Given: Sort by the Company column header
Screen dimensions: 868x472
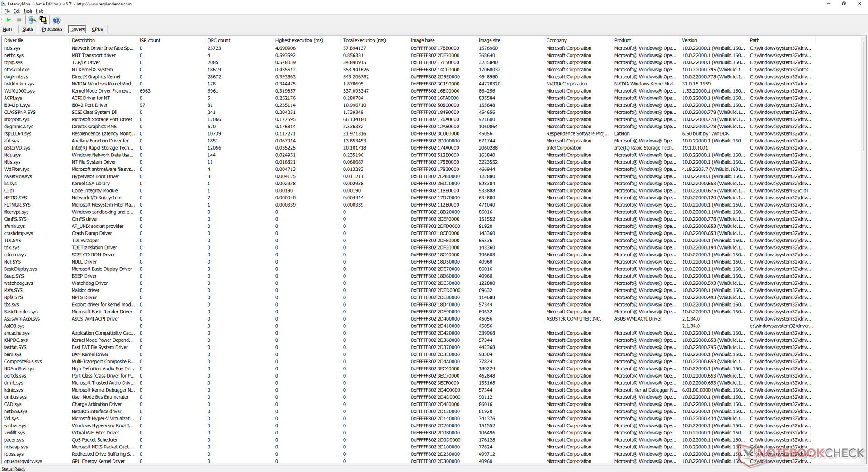Looking at the screenshot, I should 578,40.
